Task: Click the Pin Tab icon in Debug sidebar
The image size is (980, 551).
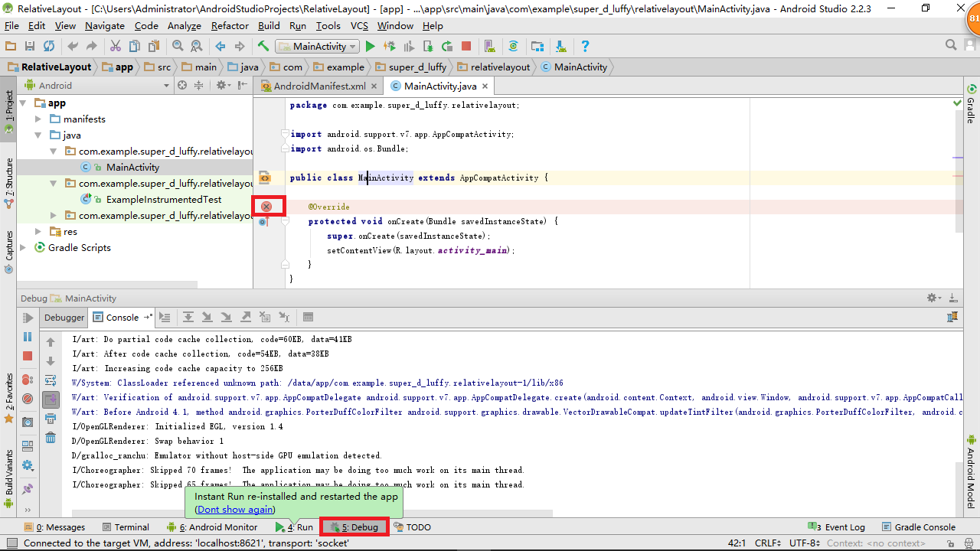Action: coord(28,489)
